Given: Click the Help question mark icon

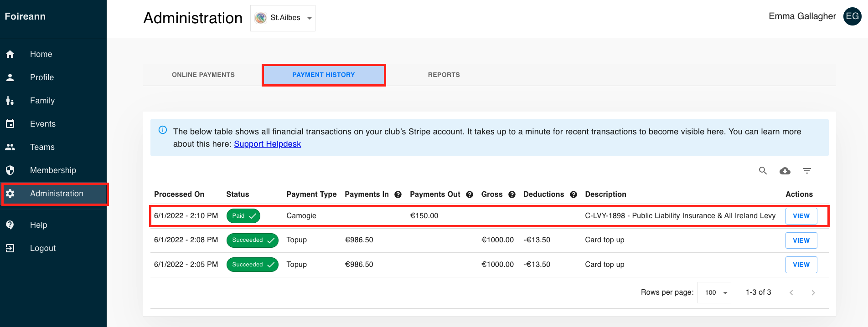Looking at the screenshot, I should (x=10, y=225).
